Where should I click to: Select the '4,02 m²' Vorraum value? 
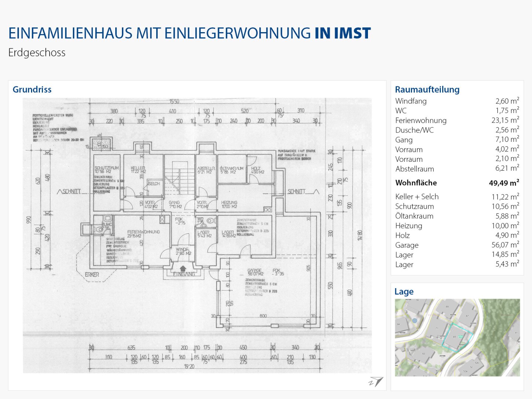pos(507,149)
